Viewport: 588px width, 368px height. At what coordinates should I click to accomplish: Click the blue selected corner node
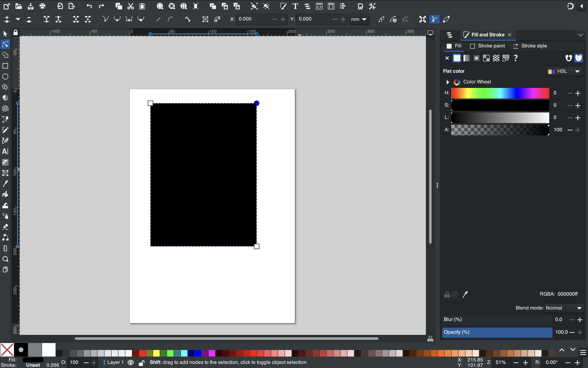coord(257,103)
